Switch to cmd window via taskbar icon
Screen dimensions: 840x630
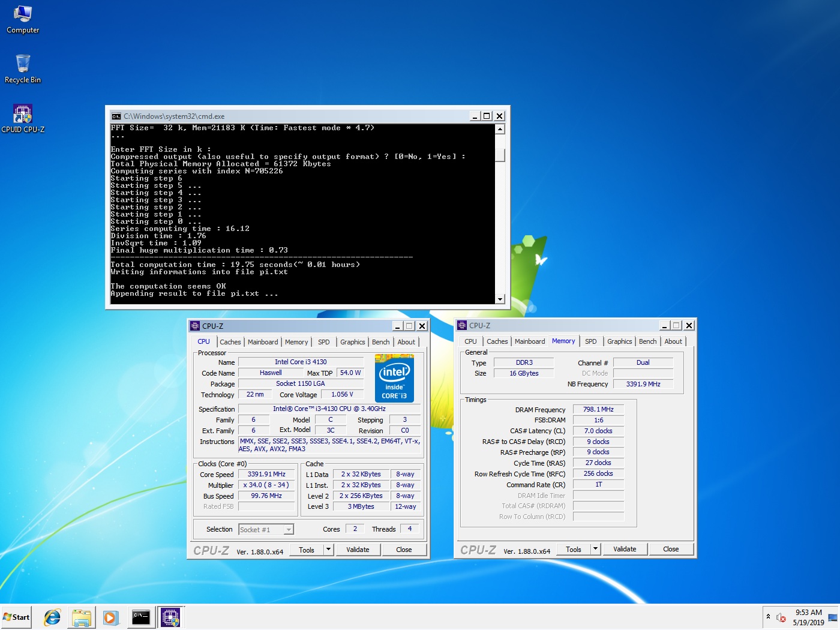[141, 617]
